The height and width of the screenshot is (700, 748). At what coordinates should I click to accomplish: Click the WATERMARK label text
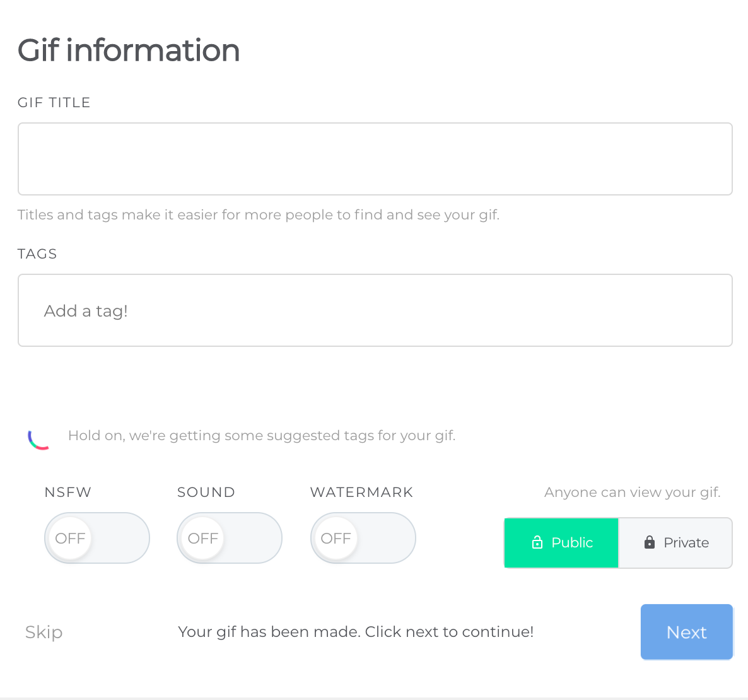coord(361,493)
